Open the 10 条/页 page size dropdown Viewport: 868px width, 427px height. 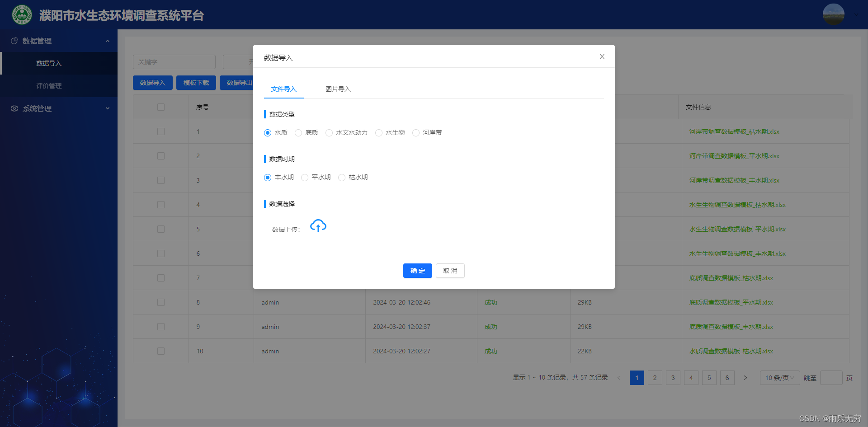(780, 378)
